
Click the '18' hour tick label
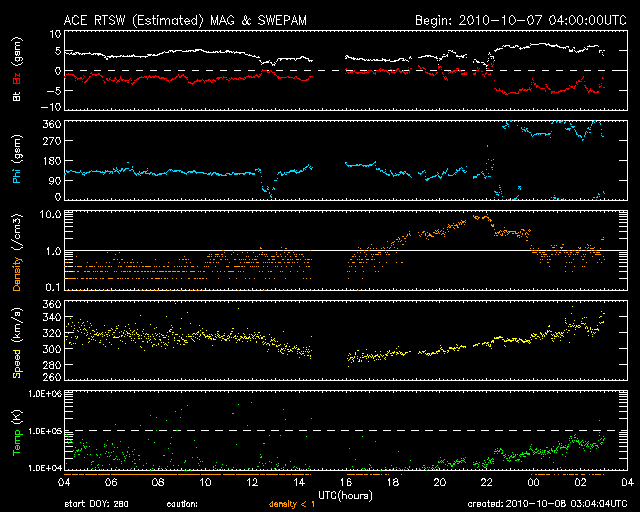tap(393, 482)
